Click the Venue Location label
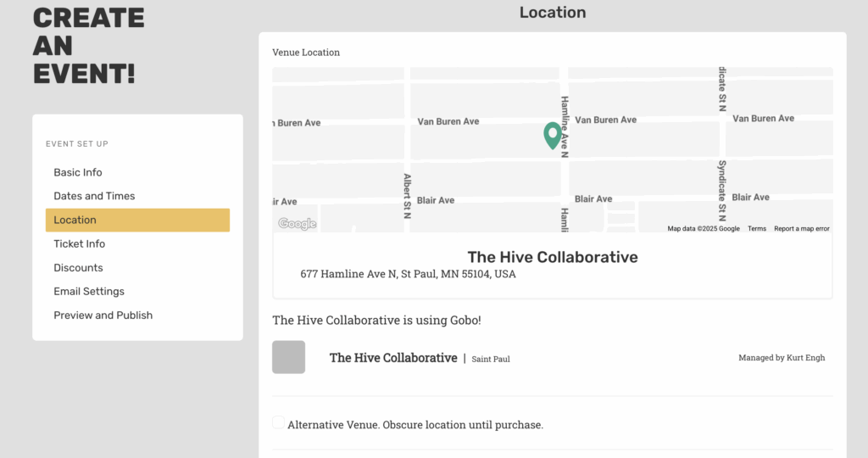This screenshot has width=868, height=458. tap(306, 53)
